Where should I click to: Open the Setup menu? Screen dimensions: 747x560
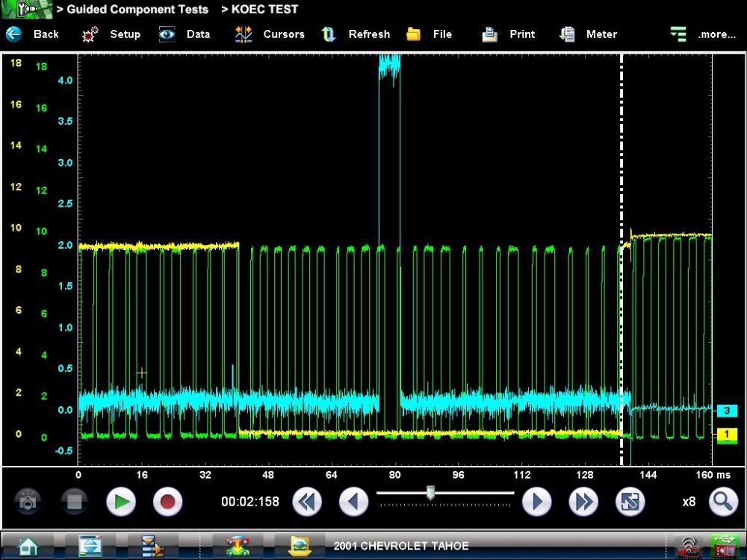coord(111,34)
